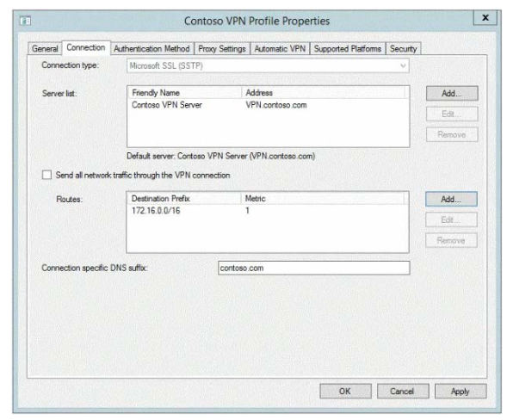Viewport: 507px width, 420px height.
Task: Click Add next to the Server list
Action: (x=452, y=94)
